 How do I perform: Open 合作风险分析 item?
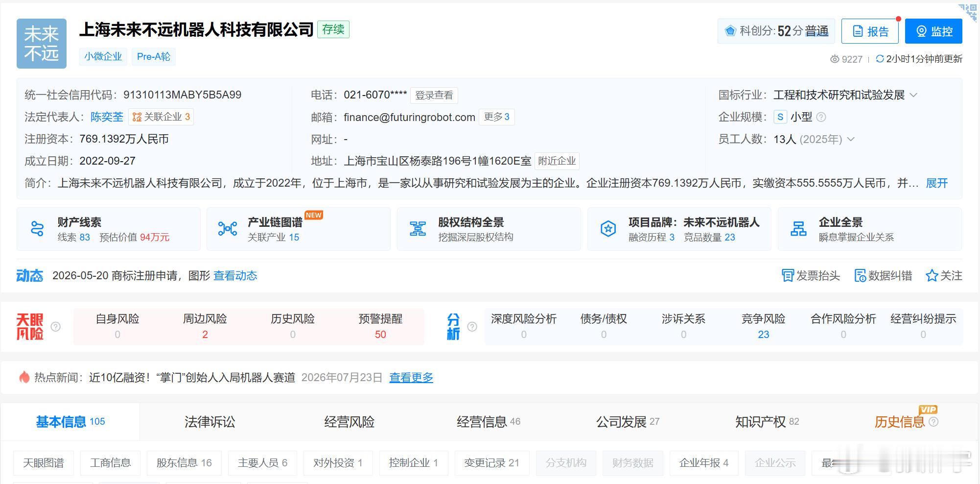pyautogui.click(x=843, y=327)
